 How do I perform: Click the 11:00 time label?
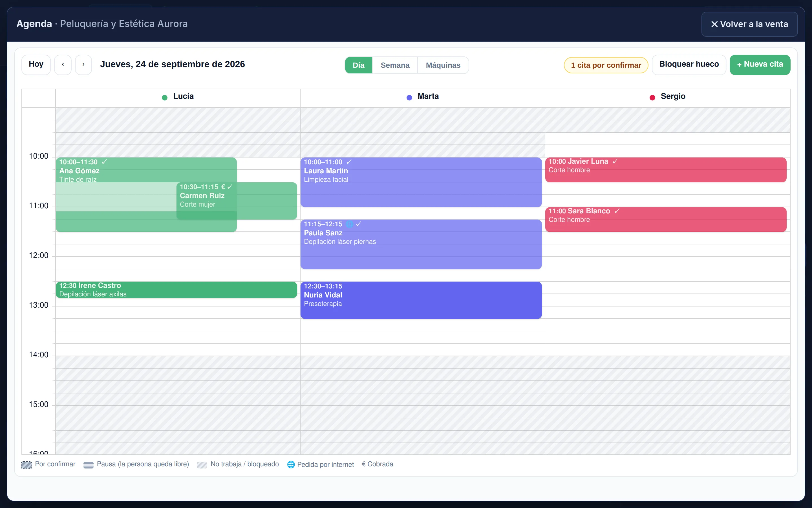pos(39,206)
